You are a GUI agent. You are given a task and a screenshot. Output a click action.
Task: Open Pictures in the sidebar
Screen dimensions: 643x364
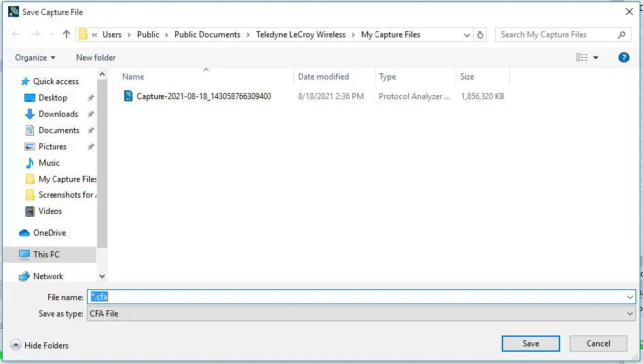pyautogui.click(x=52, y=147)
